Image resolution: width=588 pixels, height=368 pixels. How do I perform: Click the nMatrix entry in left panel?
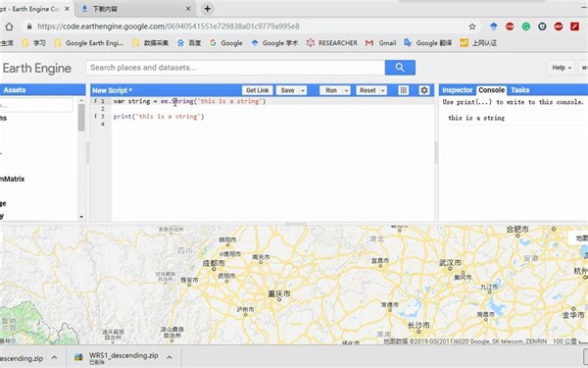click(13, 180)
